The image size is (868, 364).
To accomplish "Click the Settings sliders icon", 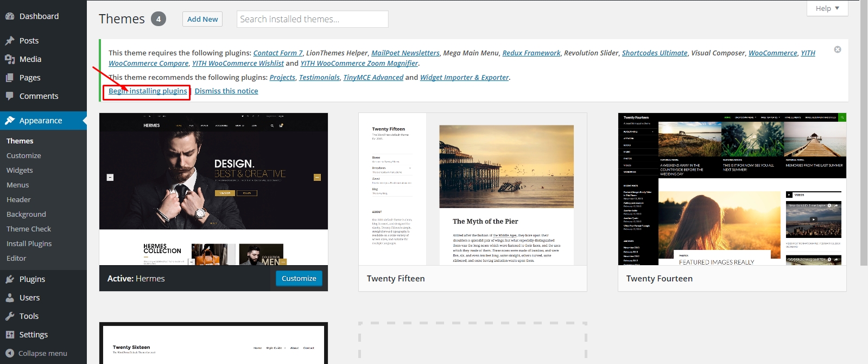I will pyautogui.click(x=10, y=335).
